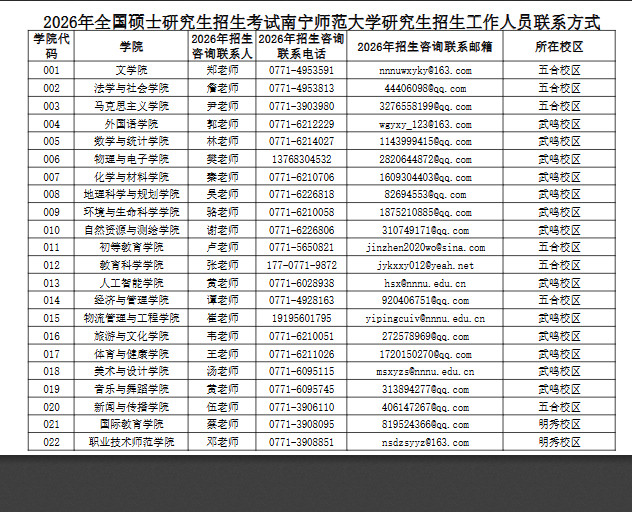The height and width of the screenshot is (512, 632).
Task: Click the title '2026年全国硕士研究生招生考试南宁师范大学…联系方式'
Action: point(322,22)
